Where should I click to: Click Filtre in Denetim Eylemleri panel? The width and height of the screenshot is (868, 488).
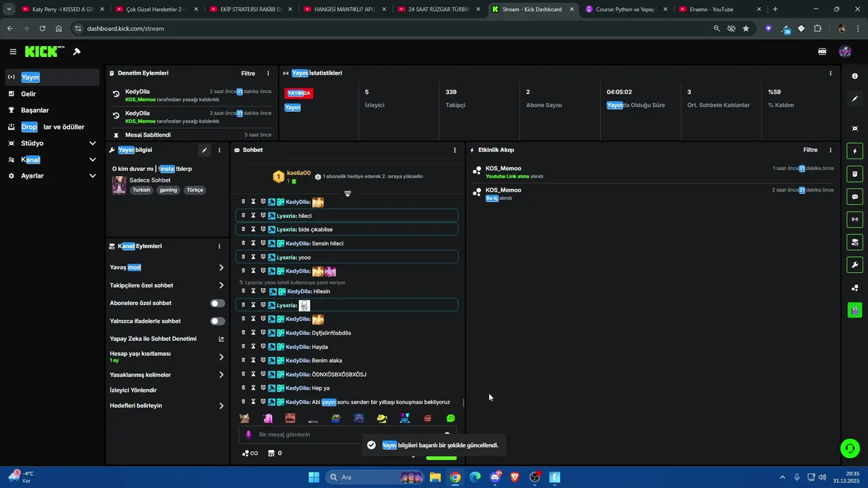click(248, 73)
